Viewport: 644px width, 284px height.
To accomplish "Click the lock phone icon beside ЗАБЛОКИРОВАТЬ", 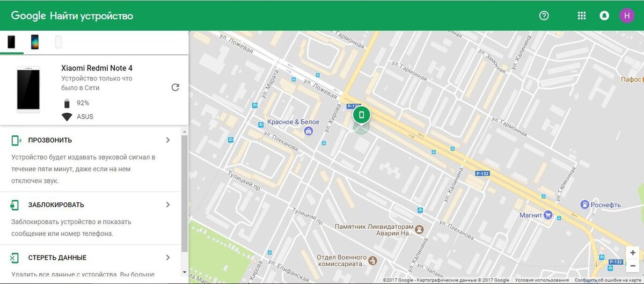I will 15,205.
